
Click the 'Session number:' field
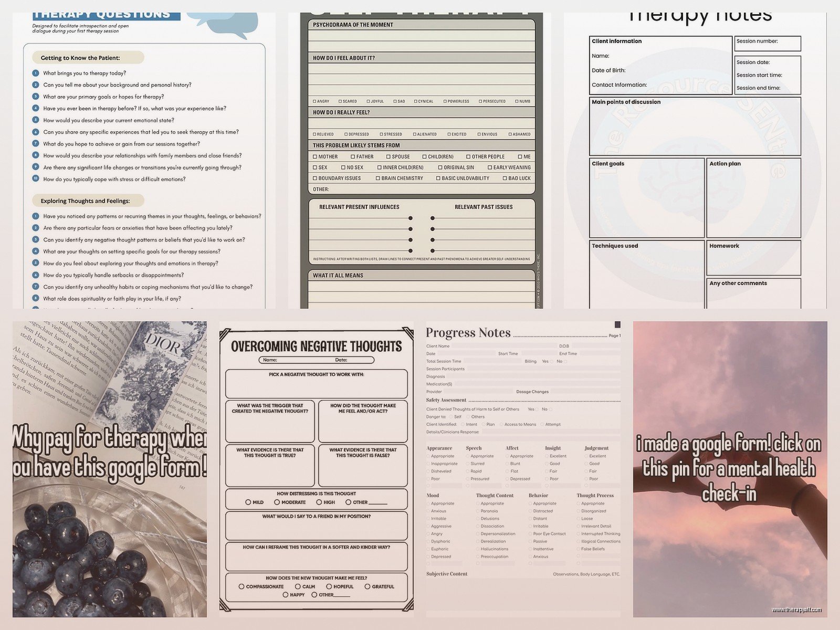coord(767,43)
